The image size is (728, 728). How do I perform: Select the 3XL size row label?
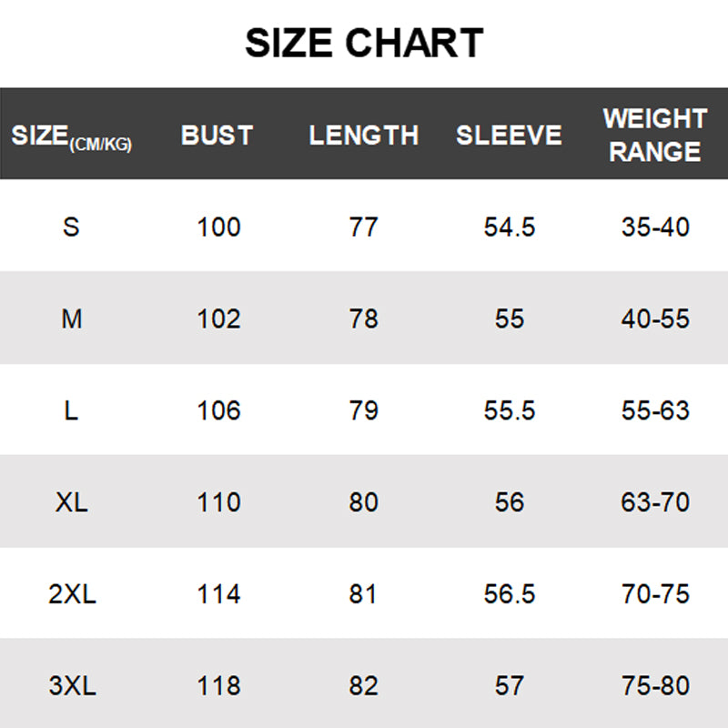tap(72, 686)
